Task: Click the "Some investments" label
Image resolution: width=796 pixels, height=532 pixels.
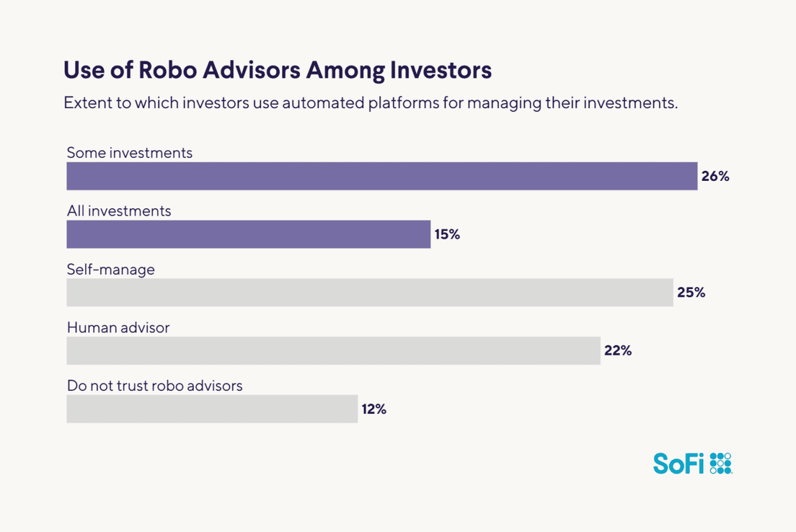Action: pyautogui.click(x=129, y=152)
